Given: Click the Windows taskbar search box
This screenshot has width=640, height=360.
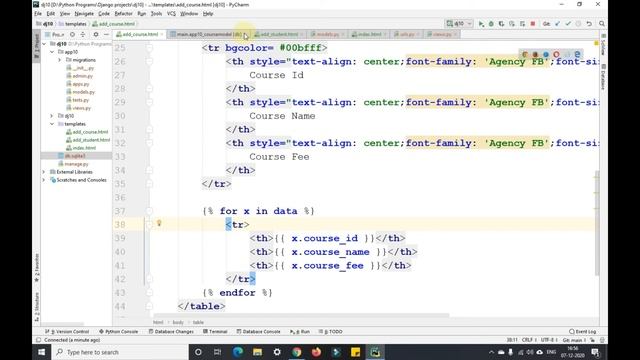Looking at the screenshot, I should (120, 352).
